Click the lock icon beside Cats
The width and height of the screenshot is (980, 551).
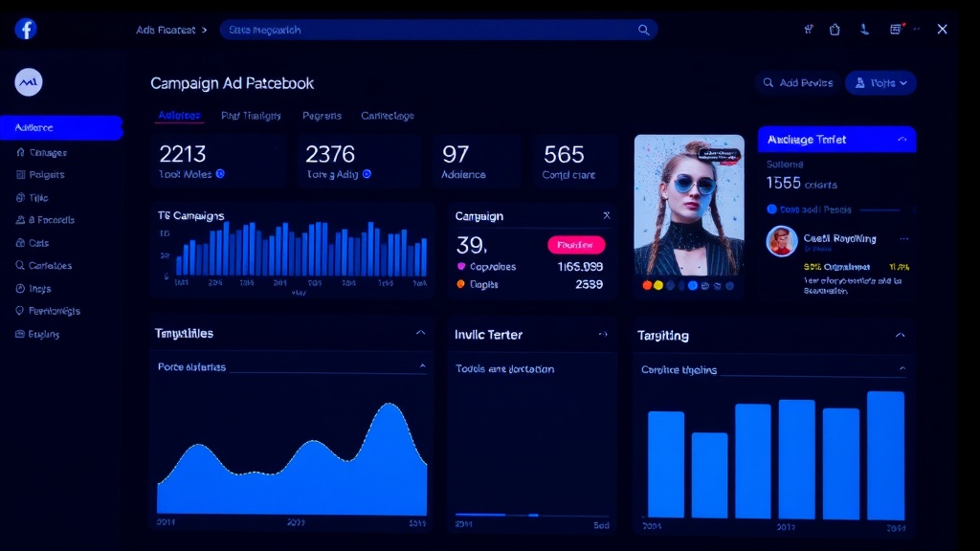(20, 242)
